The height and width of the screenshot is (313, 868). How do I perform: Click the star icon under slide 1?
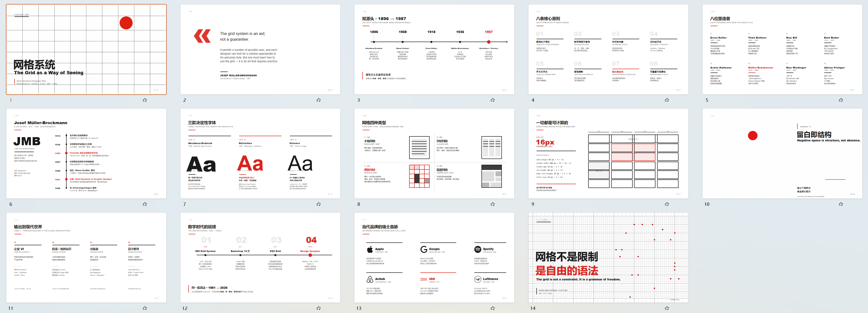[x=145, y=100]
